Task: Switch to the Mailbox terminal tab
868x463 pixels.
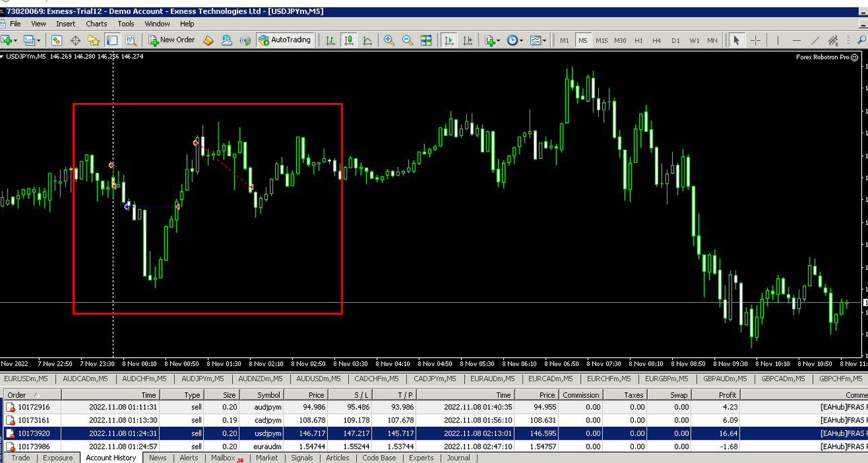Action: pyautogui.click(x=226, y=458)
